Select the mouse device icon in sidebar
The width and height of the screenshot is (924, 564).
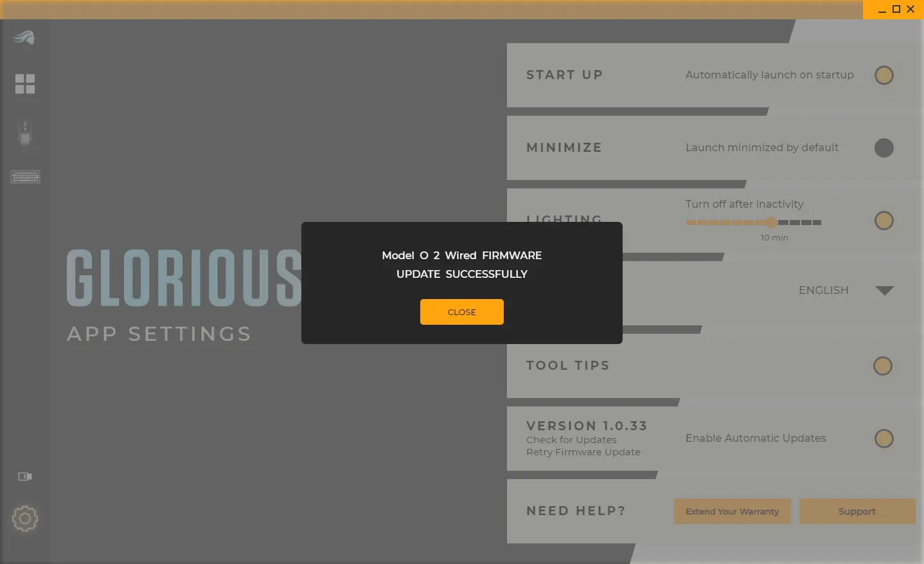pos(25,133)
